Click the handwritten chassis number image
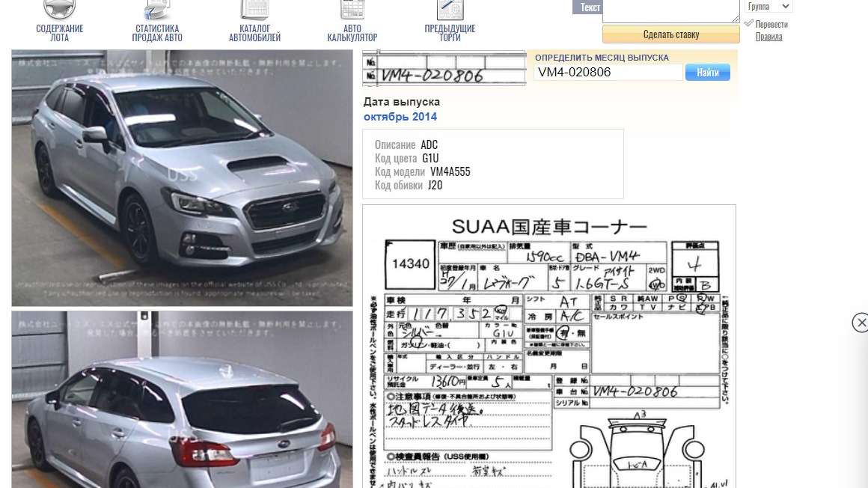This screenshot has width=868, height=488. click(x=444, y=69)
